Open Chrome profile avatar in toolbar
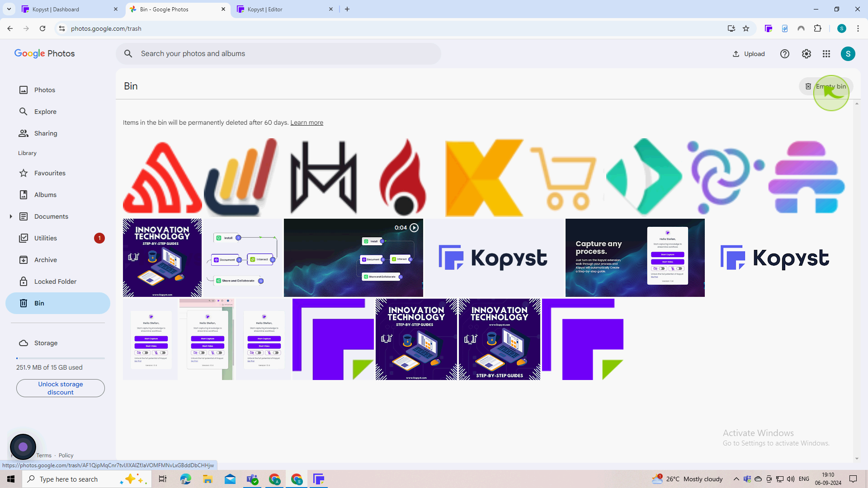Screen dimensions: 868x488 (842, 28)
